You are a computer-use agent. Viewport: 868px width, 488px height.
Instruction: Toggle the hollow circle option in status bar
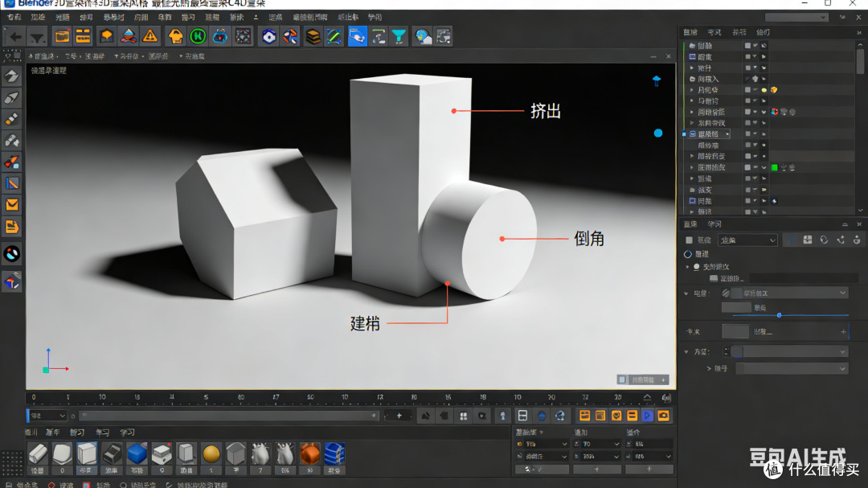pyautogui.click(x=124, y=485)
